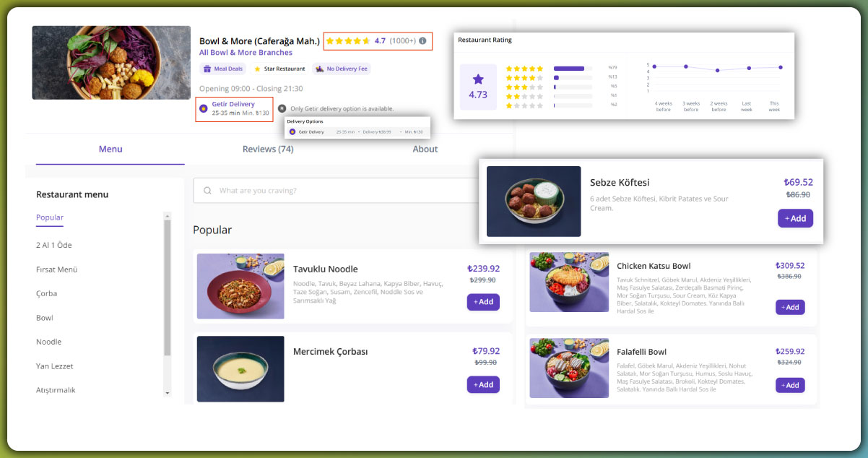This screenshot has height=458, width=868.
Task: Click the restaurant header bowl image
Action: (x=110, y=63)
